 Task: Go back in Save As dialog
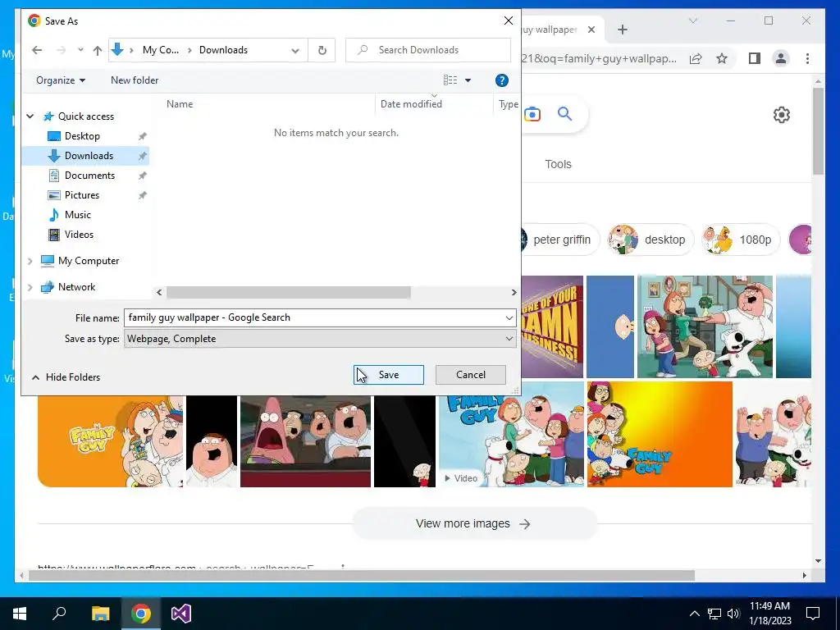pyautogui.click(x=37, y=50)
